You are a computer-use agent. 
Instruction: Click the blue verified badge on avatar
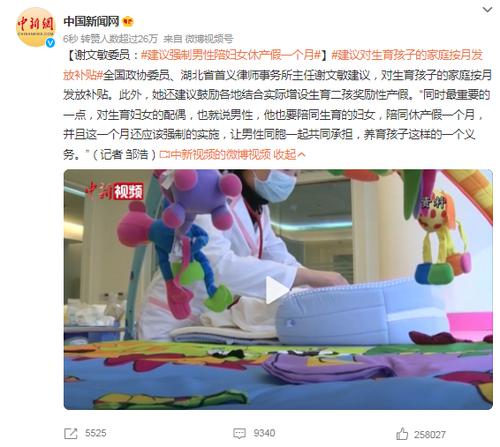click(50, 43)
